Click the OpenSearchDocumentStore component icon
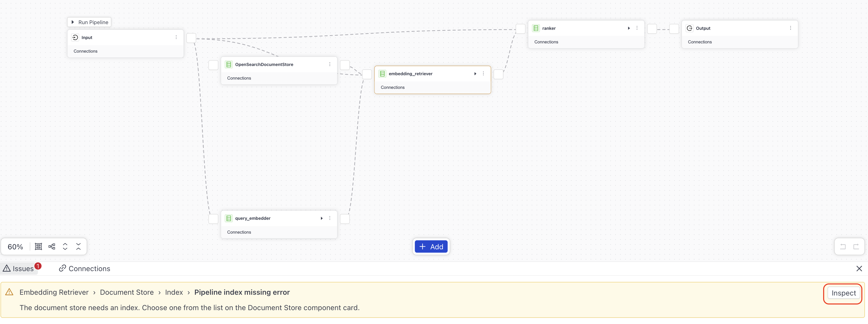Image resolution: width=868 pixels, height=324 pixels. pyautogui.click(x=229, y=64)
